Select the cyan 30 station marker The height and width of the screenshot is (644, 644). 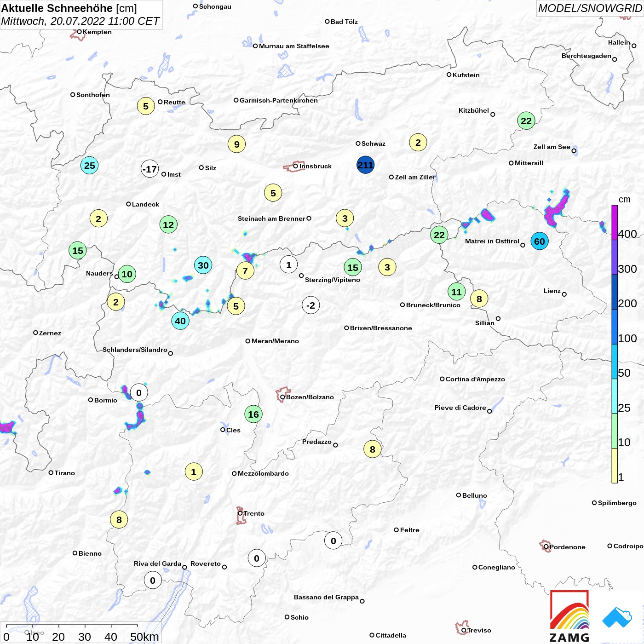tap(203, 265)
